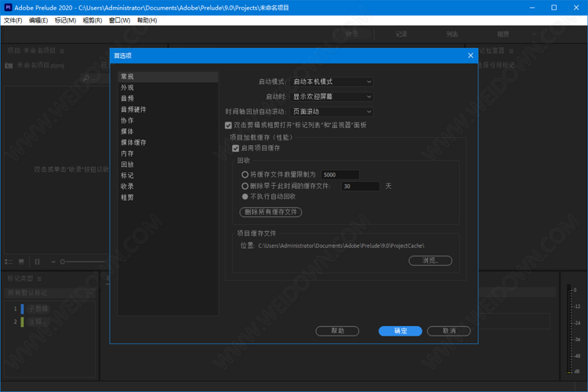
Task: Select 媒体缓存 preferences category
Action: (168, 143)
